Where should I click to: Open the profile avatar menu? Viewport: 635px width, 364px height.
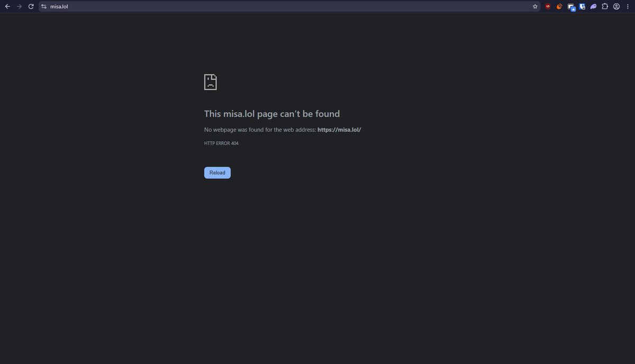pyautogui.click(x=616, y=6)
